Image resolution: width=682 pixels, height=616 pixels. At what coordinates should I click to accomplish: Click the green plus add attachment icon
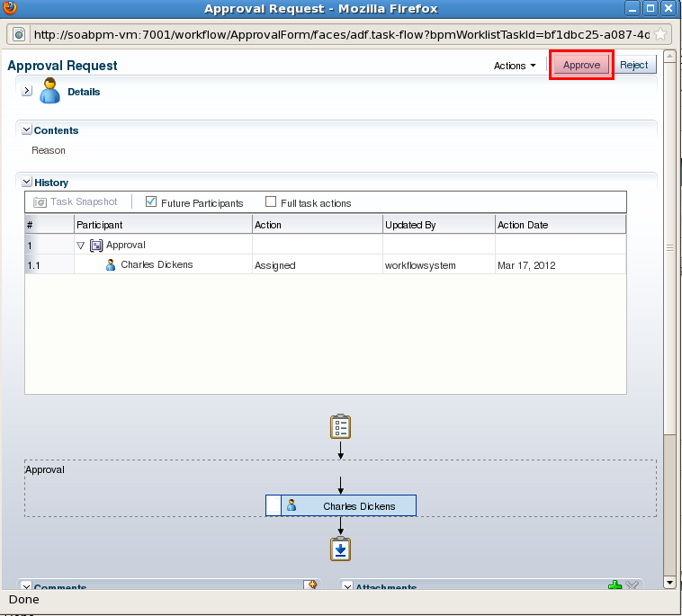(x=615, y=585)
